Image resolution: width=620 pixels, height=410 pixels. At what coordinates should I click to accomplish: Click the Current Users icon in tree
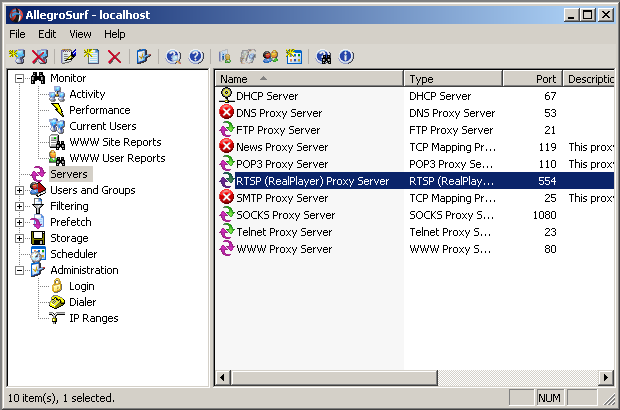pos(57,126)
